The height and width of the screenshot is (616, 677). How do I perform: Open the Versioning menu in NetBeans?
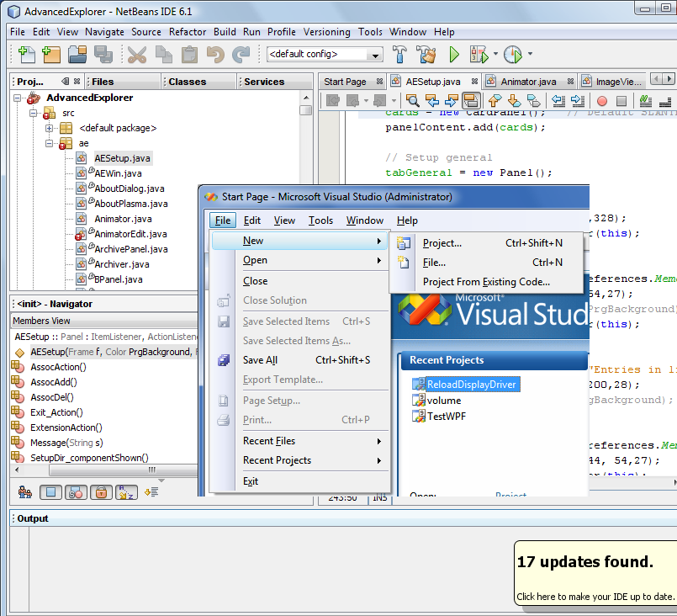coord(327,32)
